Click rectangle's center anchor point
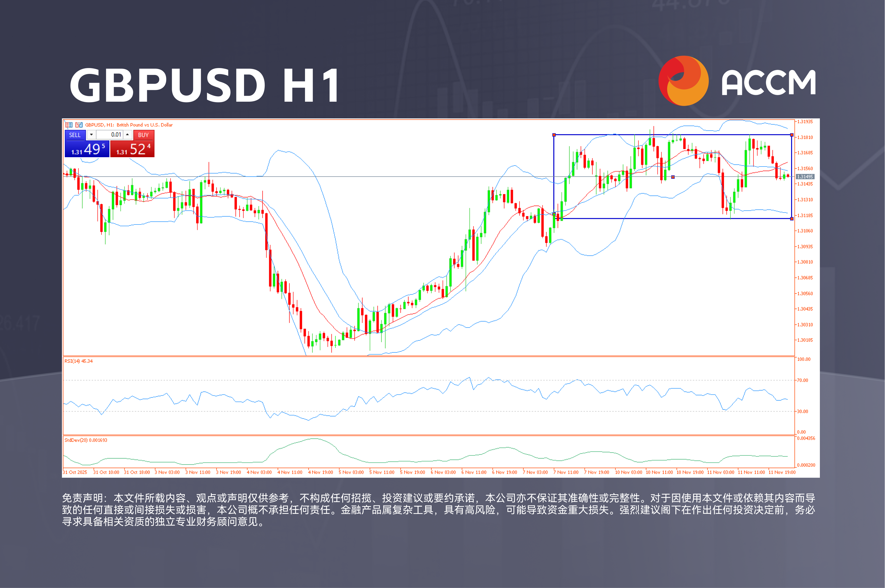Viewport: 885px width, 588px height. pos(673,177)
